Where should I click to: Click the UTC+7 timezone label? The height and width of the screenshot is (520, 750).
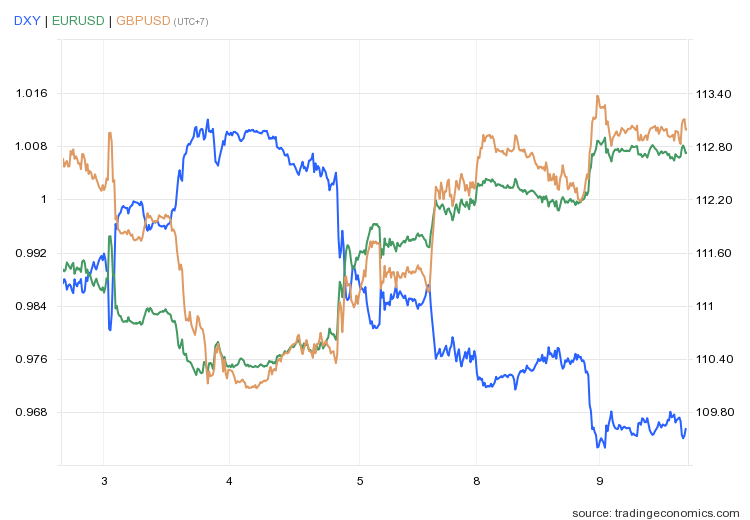(191, 21)
